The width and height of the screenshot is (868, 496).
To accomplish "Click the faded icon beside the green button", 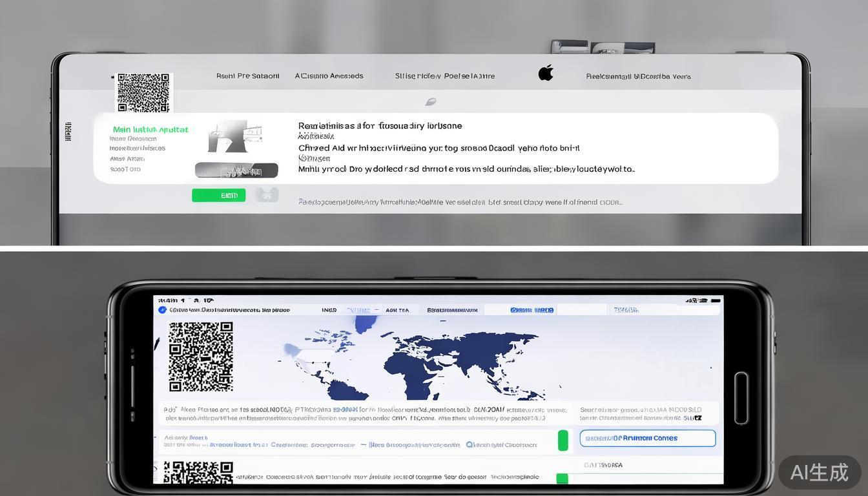I will 267,195.
